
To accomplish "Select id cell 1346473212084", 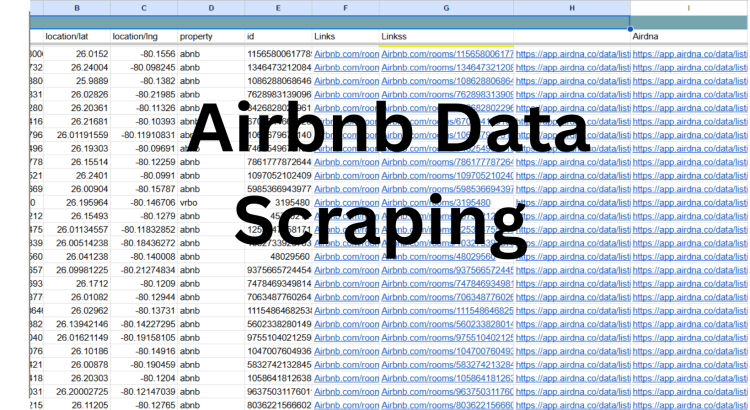I will tap(278, 67).
